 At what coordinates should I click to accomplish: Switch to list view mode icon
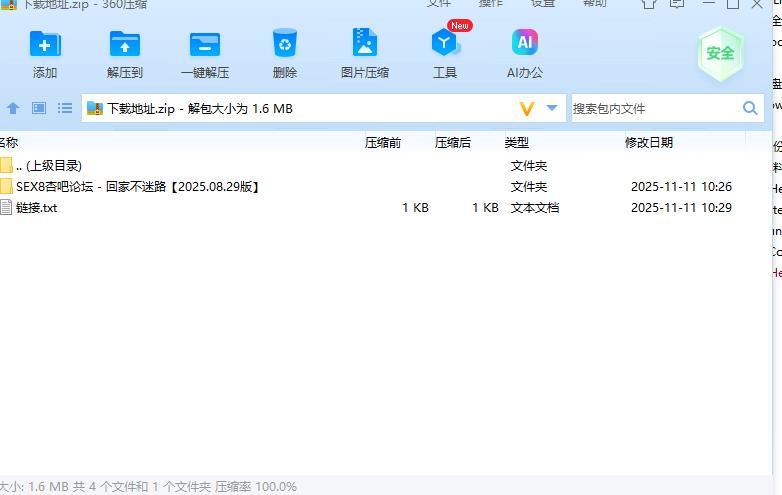65,108
